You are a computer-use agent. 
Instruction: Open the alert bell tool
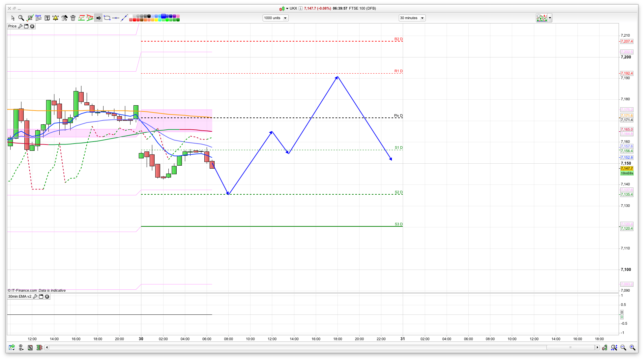coord(55,18)
